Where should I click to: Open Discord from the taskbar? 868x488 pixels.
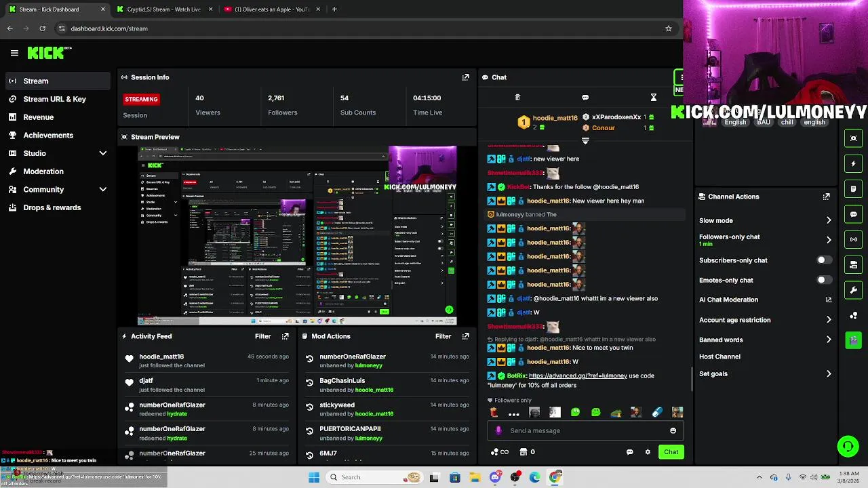495,477
